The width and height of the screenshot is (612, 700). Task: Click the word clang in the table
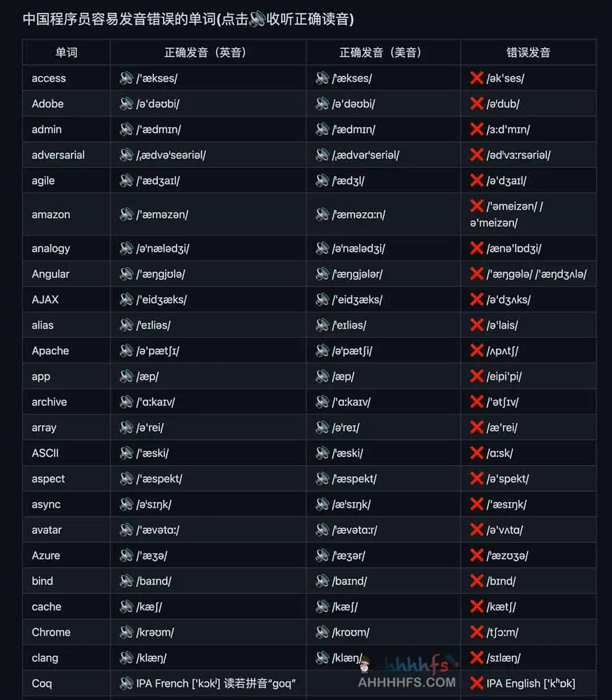tap(45, 658)
